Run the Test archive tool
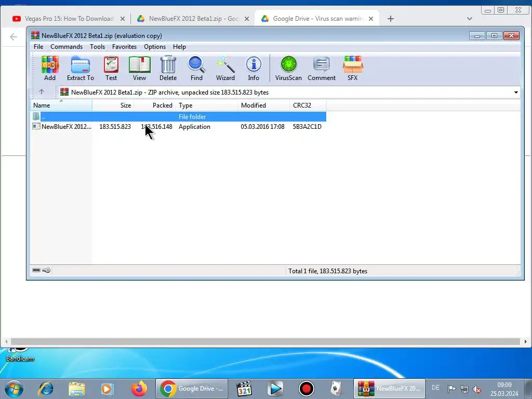Viewport: 532px width, 399px height. click(x=111, y=68)
